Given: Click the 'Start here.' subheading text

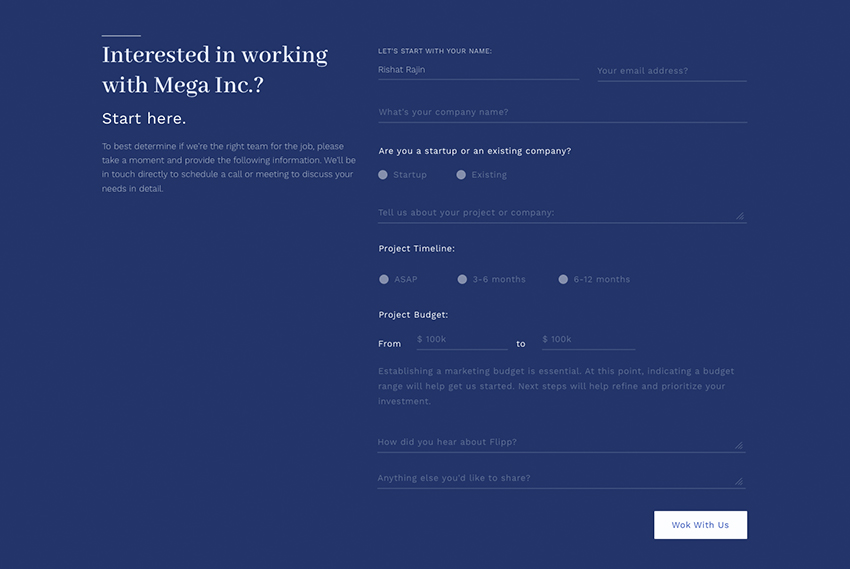Looking at the screenshot, I should pos(144,119).
